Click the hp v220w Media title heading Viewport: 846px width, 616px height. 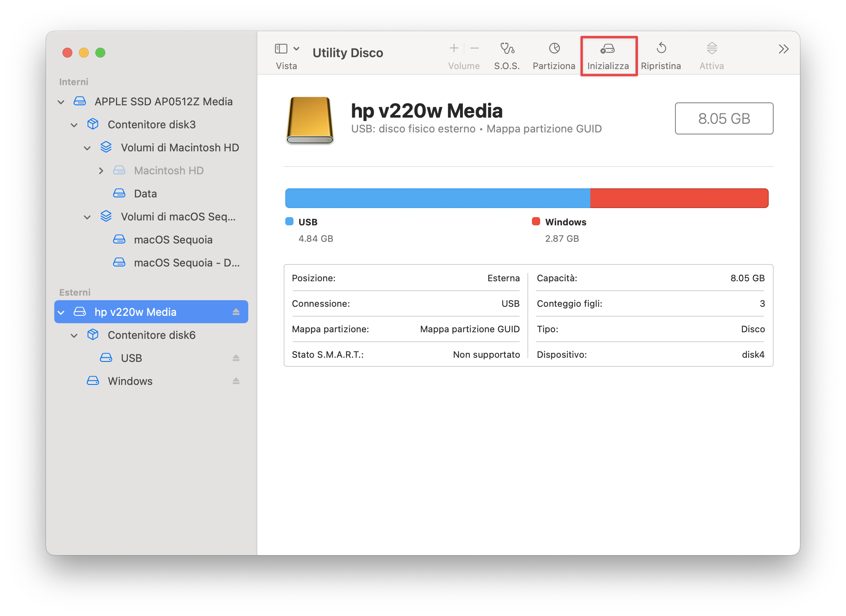click(x=427, y=111)
